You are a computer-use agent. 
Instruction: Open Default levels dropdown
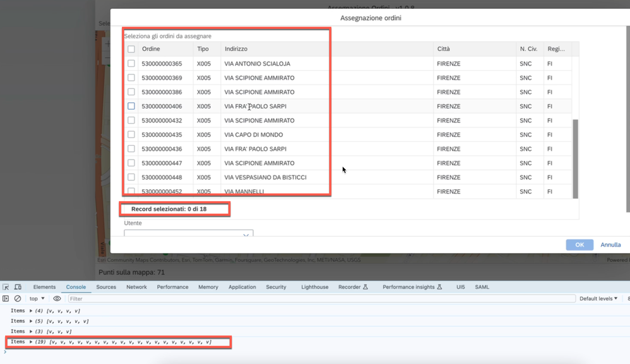[x=598, y=298]
